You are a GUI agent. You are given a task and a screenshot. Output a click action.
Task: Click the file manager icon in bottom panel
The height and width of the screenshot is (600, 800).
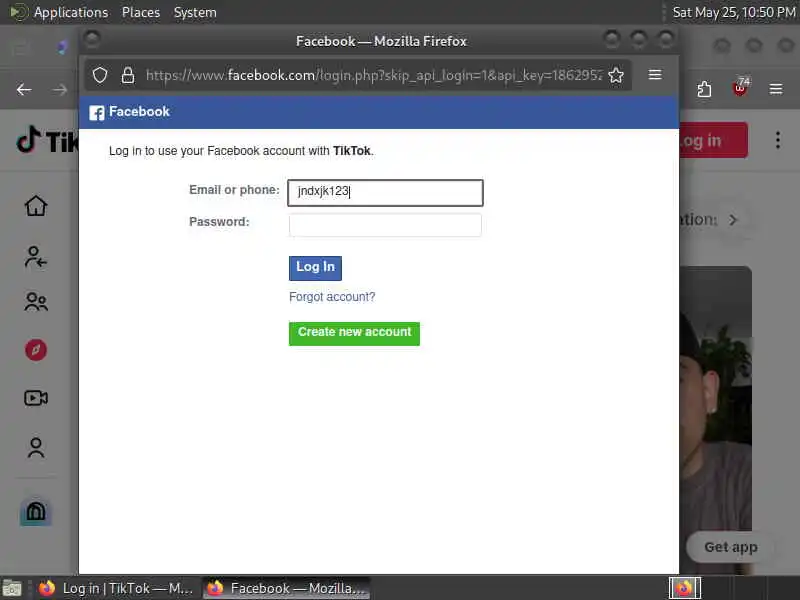click(x=12, y=588)
